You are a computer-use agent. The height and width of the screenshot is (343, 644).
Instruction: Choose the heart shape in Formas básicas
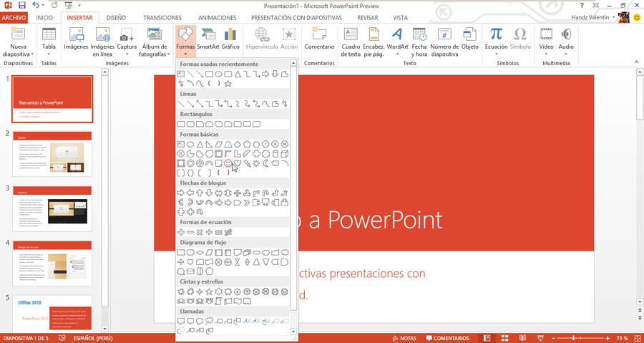[x=238, y=163]
